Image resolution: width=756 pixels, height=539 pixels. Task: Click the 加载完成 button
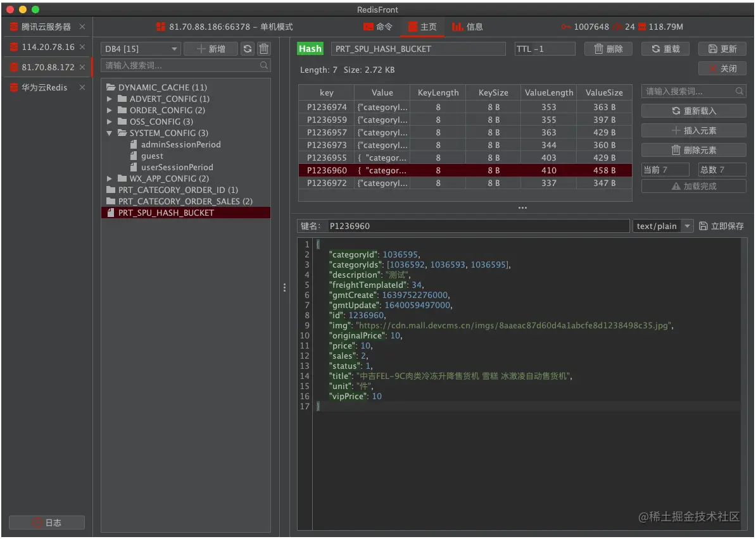pyautogui.click(x=693, y=186)
